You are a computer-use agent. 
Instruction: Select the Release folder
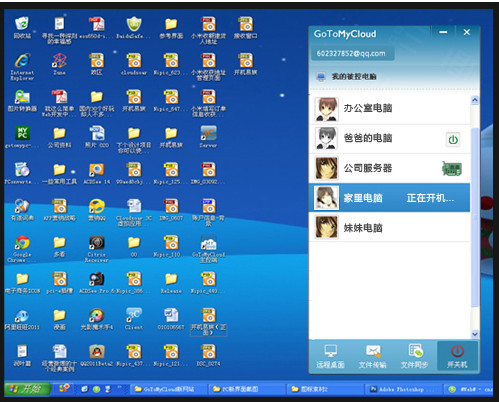click(171, 283)
